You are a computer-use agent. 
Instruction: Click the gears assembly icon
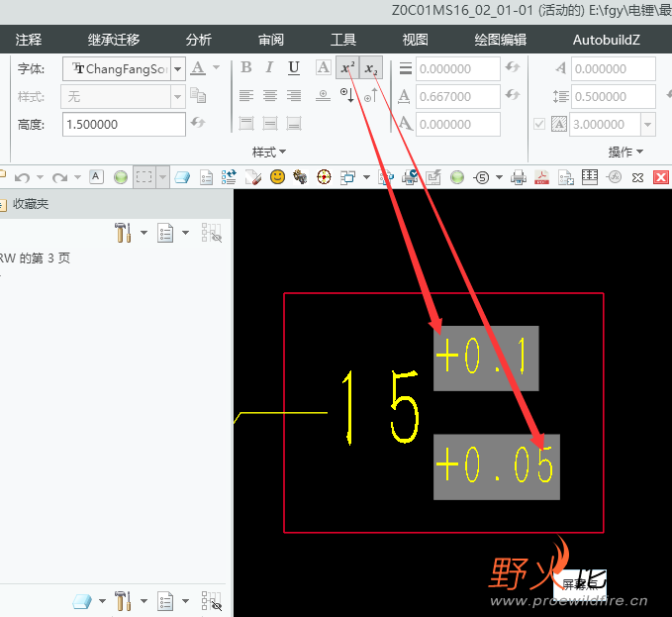pyautogui.click(x=300, y=176)
